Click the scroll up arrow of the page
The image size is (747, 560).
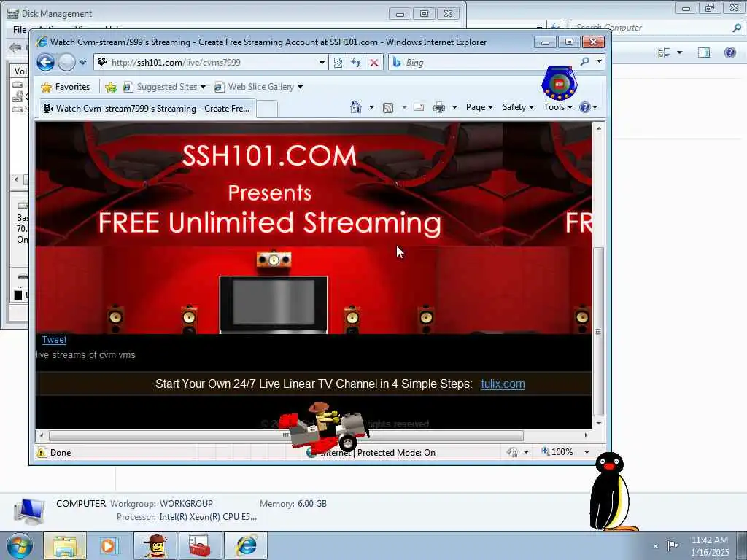point(599,128)
